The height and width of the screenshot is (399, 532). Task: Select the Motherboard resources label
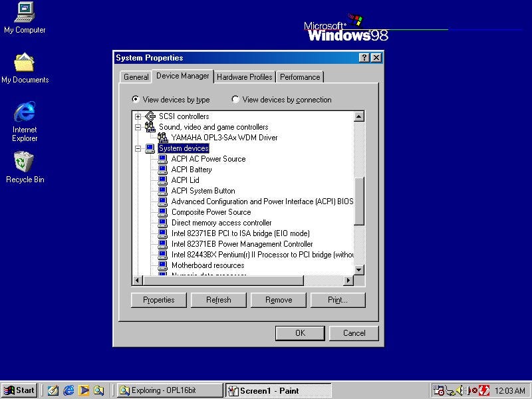(207, 265)
